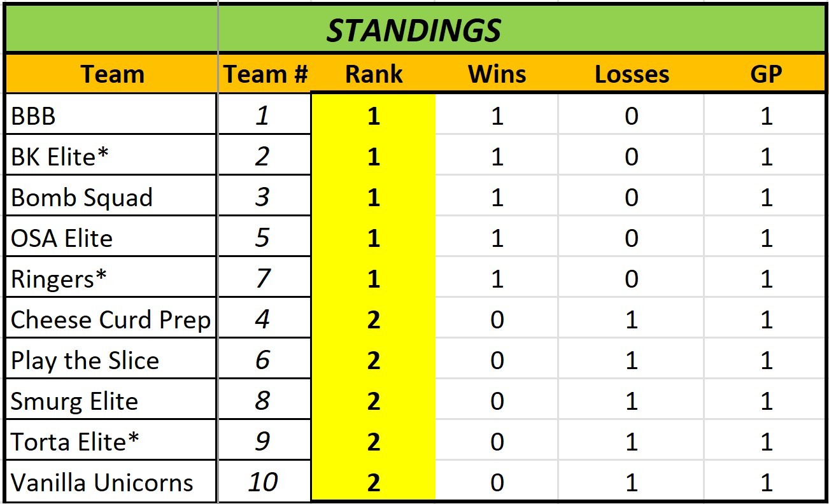Select the Bomb Squad cell
Image resolution: width=829 pixels, height=504 pixels.
(x=111, y=198)
